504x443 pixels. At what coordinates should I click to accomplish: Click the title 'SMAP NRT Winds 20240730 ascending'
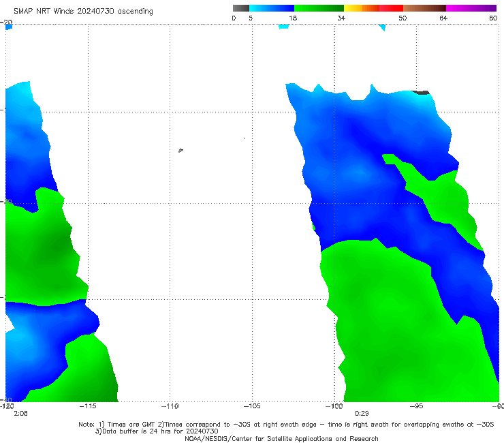tap(83, 12)
